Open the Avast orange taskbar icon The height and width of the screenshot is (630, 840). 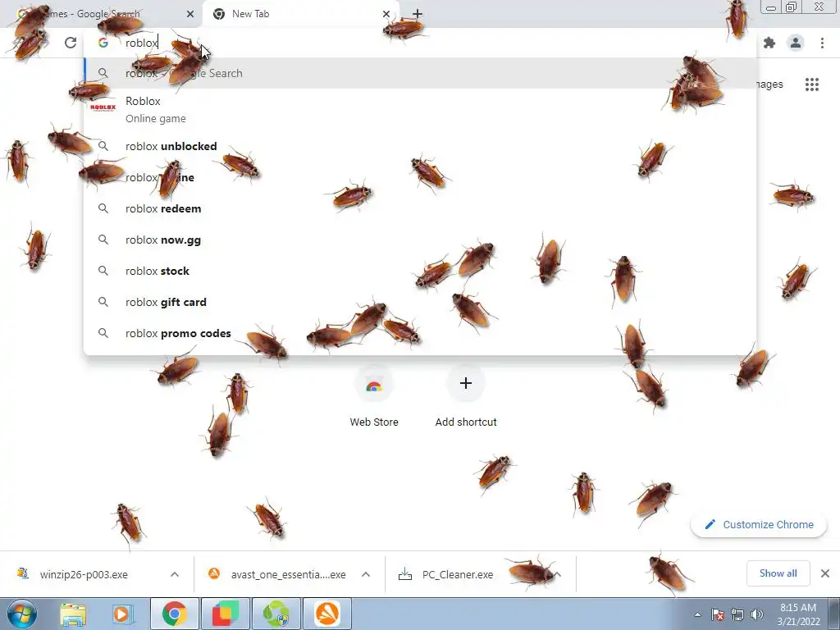327,614
